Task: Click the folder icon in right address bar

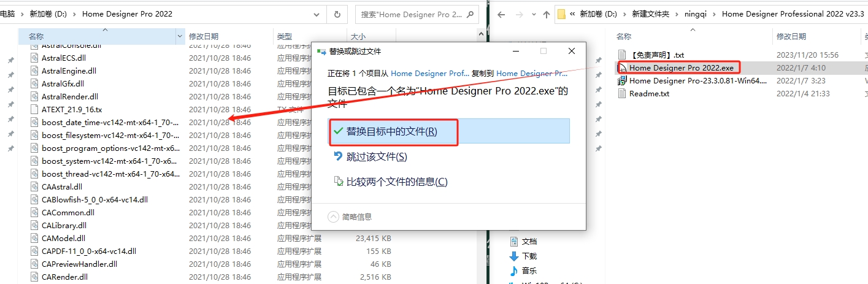Action: point(561,14)
